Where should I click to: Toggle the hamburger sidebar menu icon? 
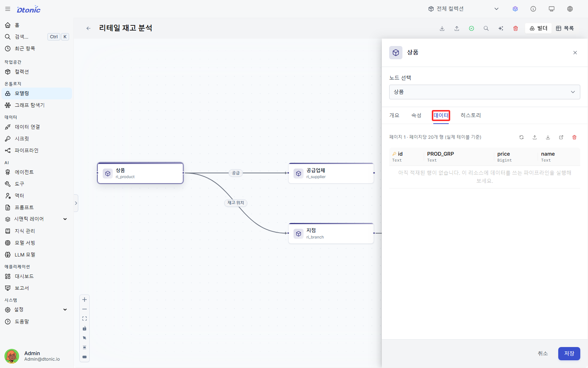8,9
